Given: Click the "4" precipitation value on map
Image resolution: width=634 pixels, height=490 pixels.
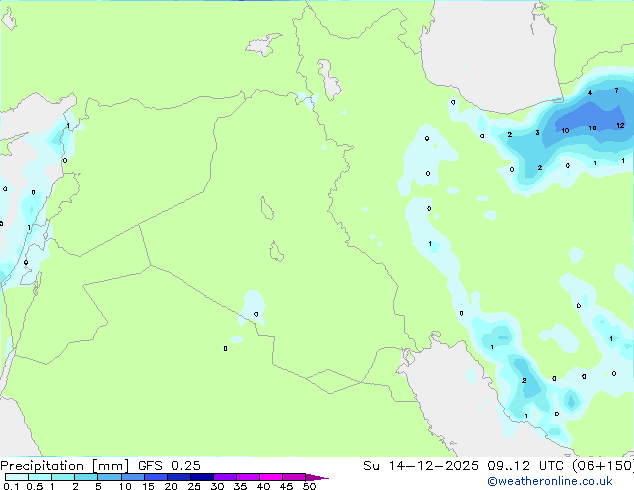Looking at the screenshot, I should (x=590, y=93).
